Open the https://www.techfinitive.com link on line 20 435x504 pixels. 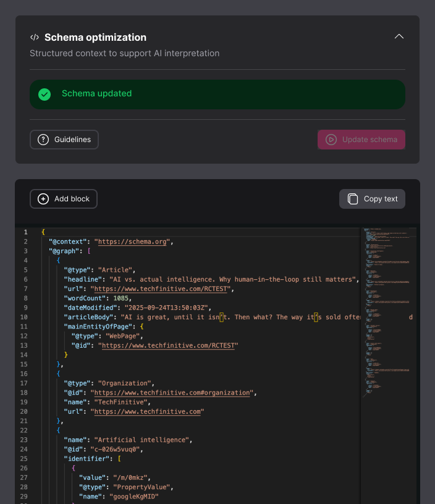tap(147, 412)
